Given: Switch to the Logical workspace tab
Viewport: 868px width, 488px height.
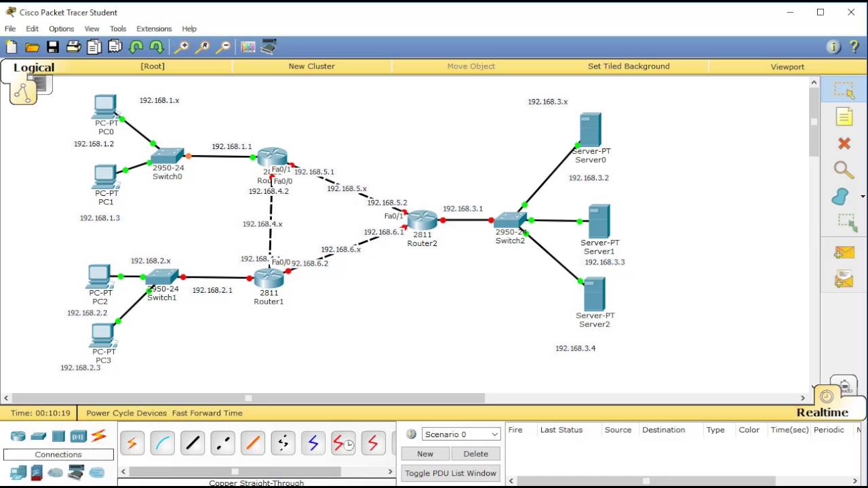Looking at the screenshot, I should point(34,68).
